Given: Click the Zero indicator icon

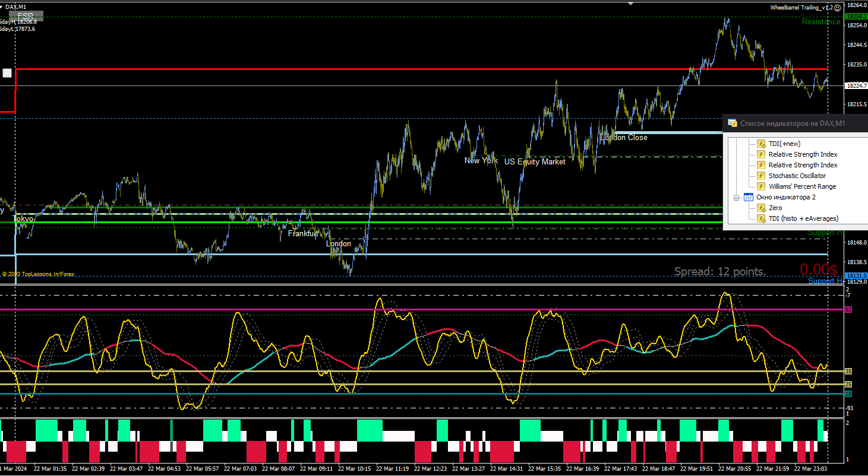Looking at the screenshot, I should pyautogui.click(x=761, y=208).
